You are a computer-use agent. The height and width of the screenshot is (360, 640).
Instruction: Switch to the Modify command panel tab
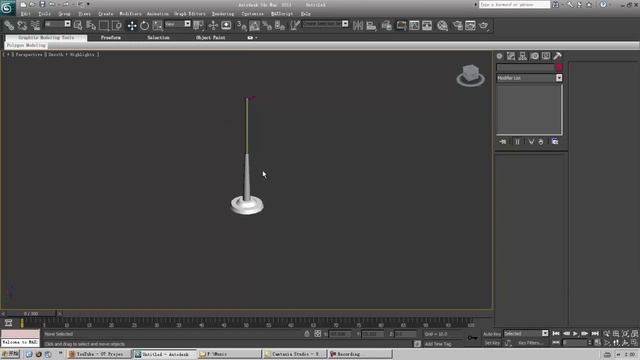pyautogui.click(x=511, y=56)
